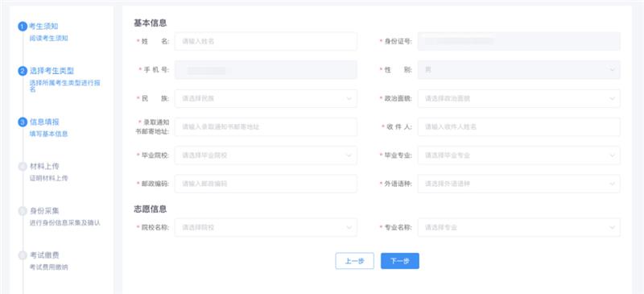Click step 2 circle icon 选择考生类型

pos(23,71)
